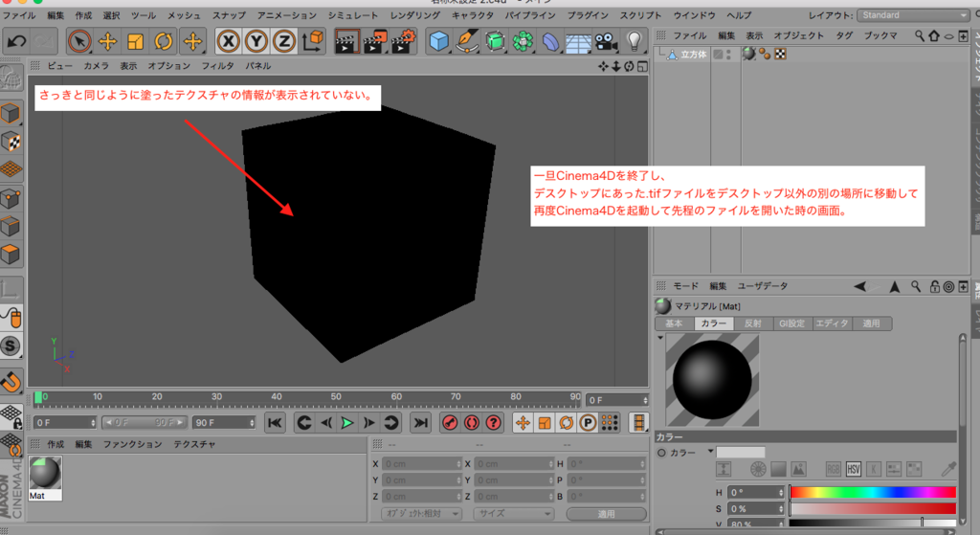Open Render Settings gear clapperboard icon
Screen dimensions: 980x535
click(403, 42)
